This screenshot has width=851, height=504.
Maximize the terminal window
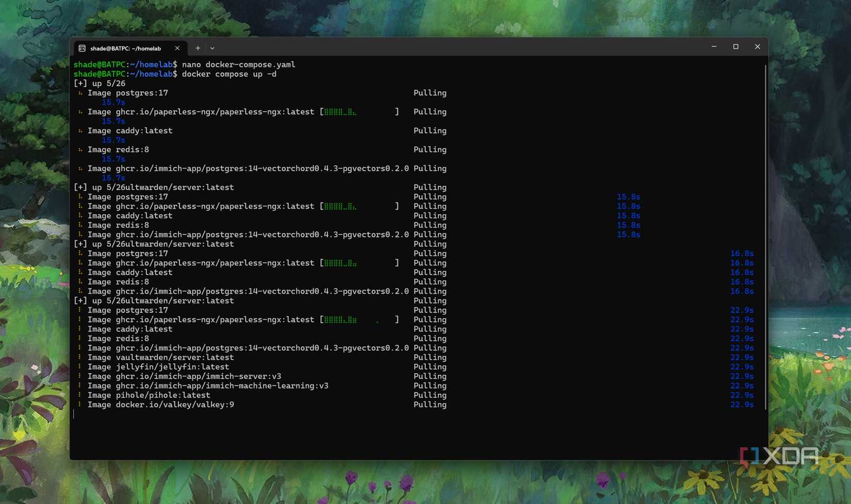pyautogui.click(x=736, y=46)
